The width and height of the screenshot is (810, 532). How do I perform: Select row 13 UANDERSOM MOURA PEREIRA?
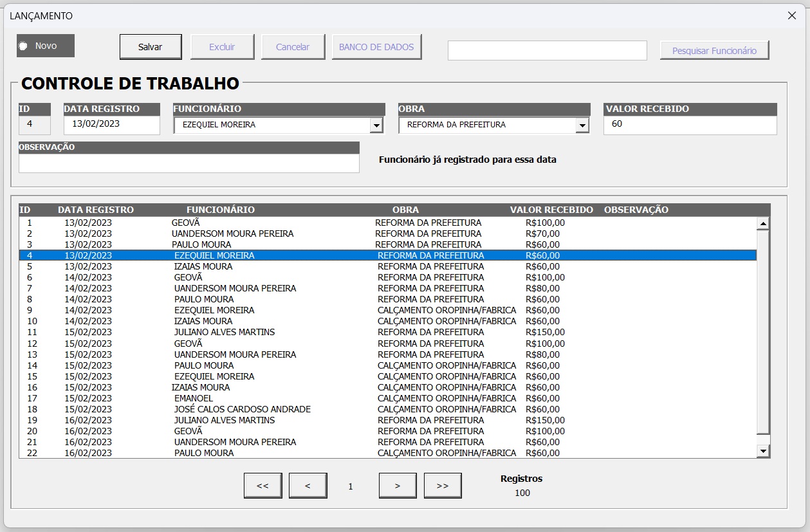[388, 354]
